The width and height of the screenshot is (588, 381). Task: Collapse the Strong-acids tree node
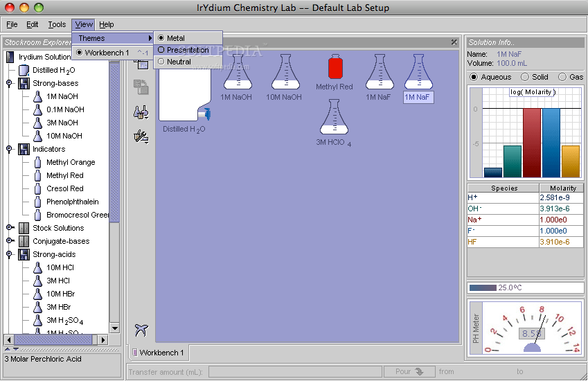[x=10, y=254]
